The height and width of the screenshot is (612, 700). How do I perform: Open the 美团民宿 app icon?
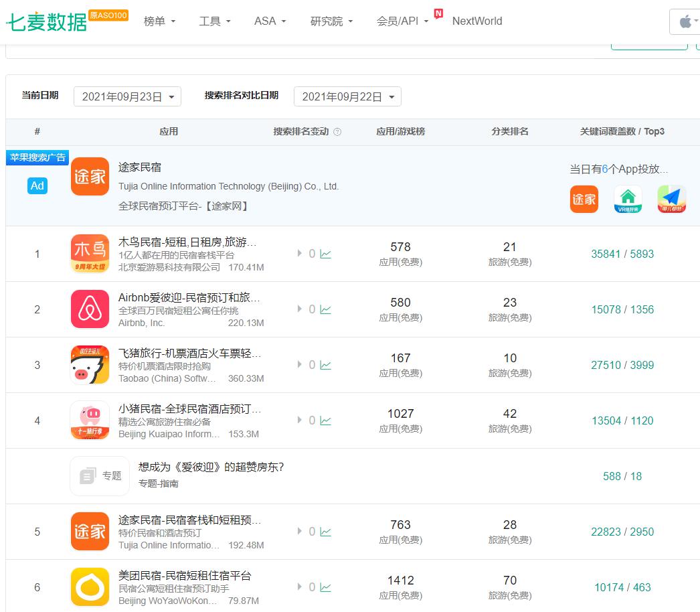tap(90, 587)
